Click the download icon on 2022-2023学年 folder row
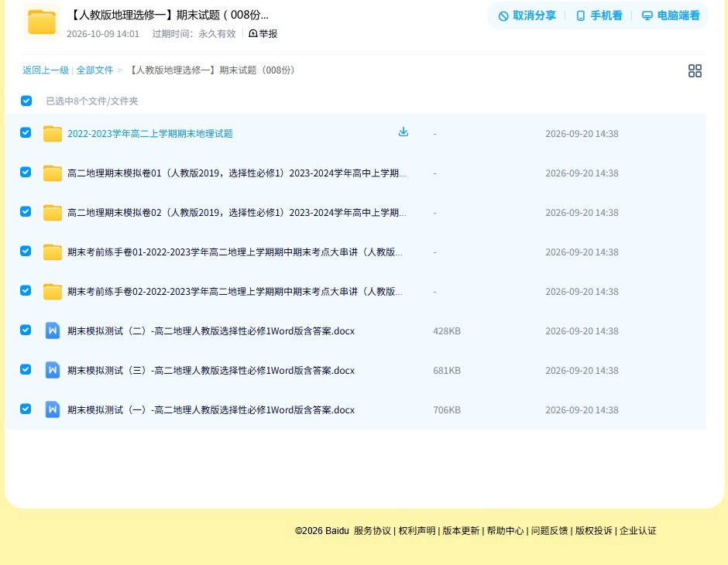Image resolution: width=728 pixels, height=565 pixels. click(x=403, y=132)
